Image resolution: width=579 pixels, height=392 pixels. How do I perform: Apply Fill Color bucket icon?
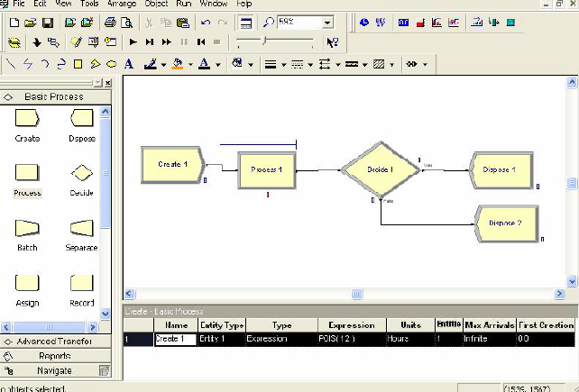point(178,64)
